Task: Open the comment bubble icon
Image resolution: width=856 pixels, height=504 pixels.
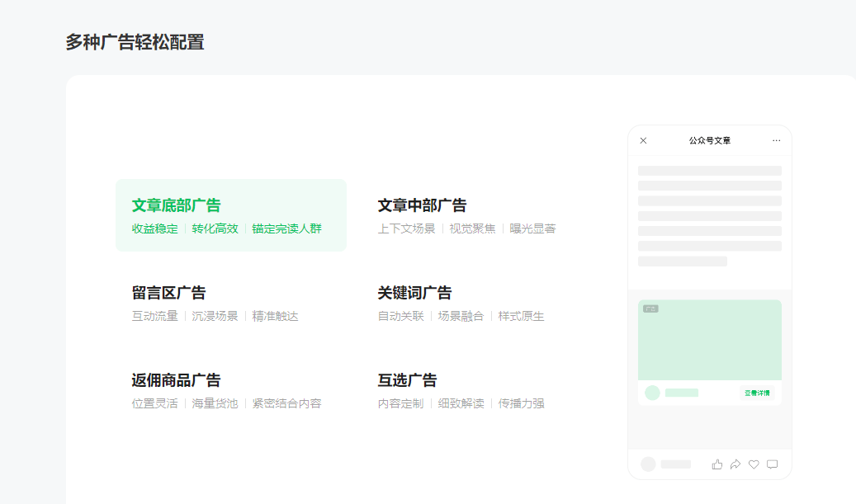Action: pos(772,464)
